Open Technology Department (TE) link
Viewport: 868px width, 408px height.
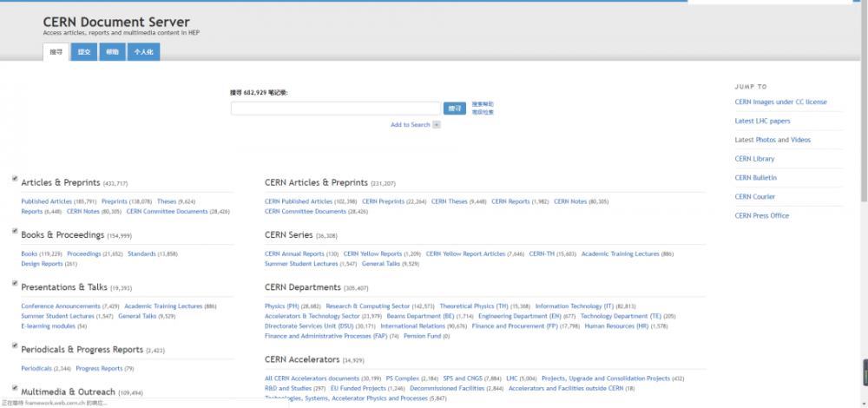(621, 316)
